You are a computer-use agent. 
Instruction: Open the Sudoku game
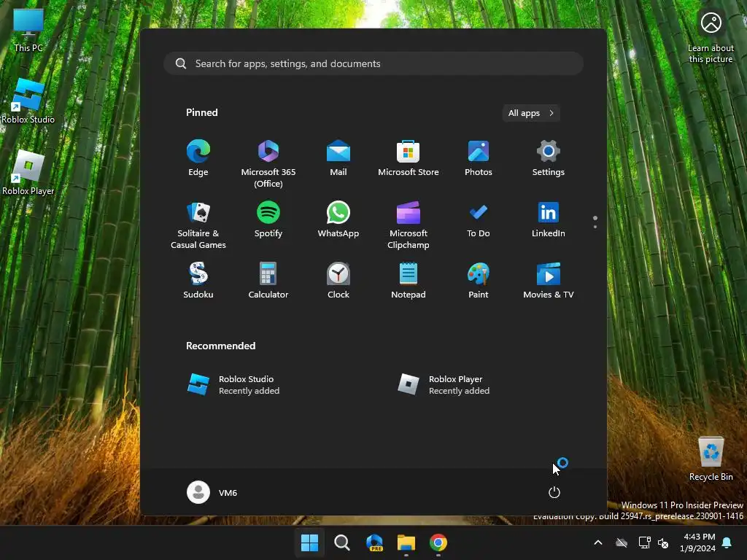coord(198,281)
